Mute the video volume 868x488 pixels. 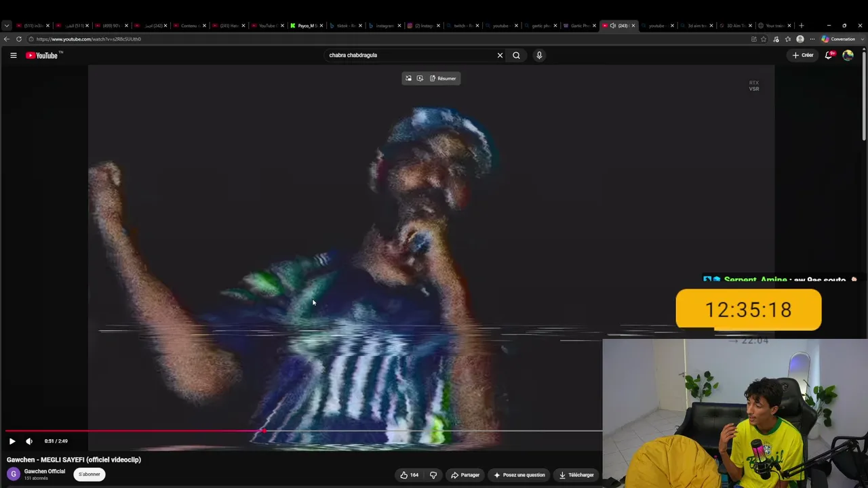[29, 441]
